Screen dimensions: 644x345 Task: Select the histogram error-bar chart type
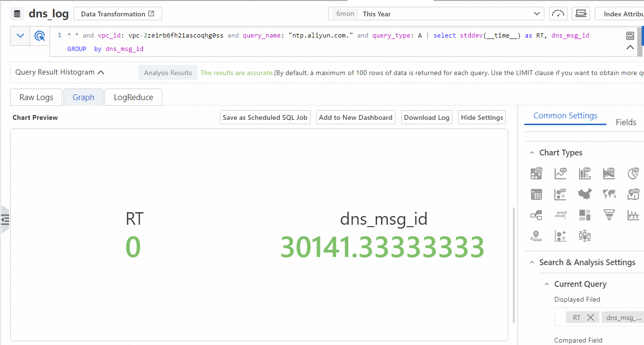click(633, 215)
